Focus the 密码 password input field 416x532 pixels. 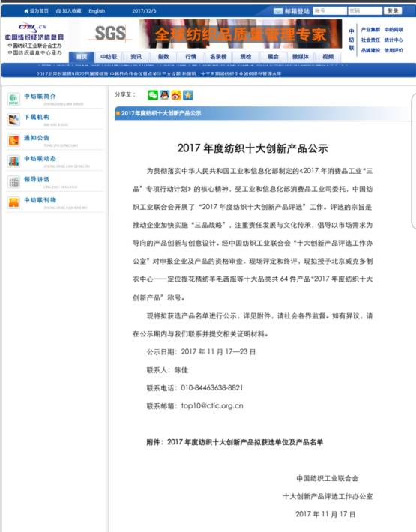click(x=365, y=10)
